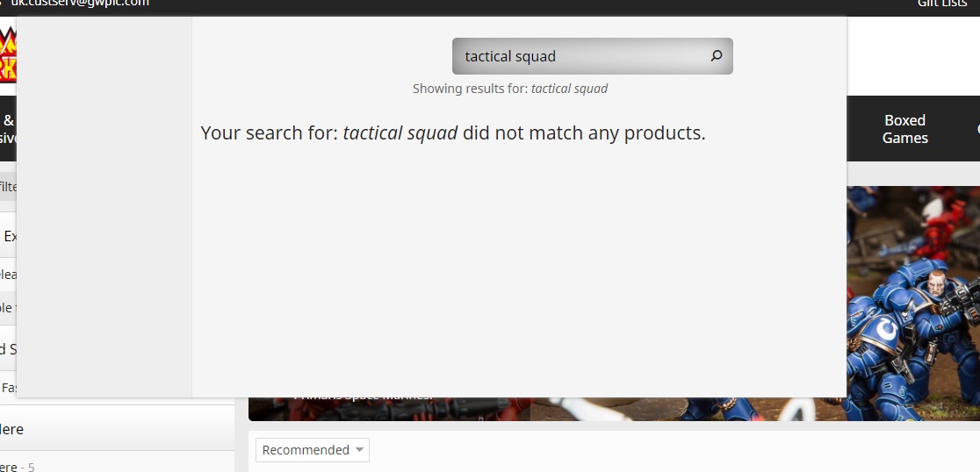Click the uk.custserv@gwplc.com email link
Screen dimensions: 980x472
pos(79,4)
